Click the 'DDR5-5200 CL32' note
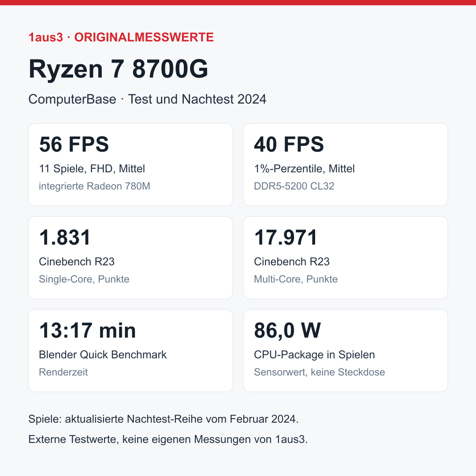 point(294,186)
